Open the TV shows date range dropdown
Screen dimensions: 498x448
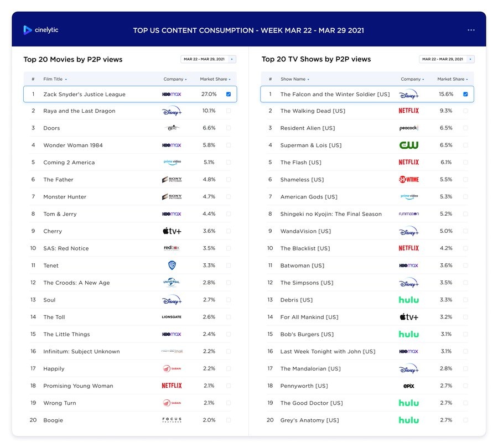tap(447, 59)
